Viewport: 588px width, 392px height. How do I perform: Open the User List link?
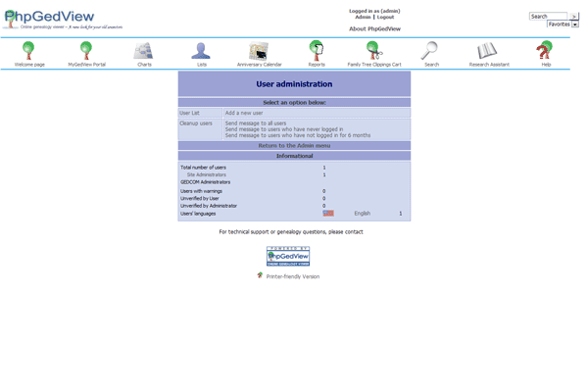pyautogui.click(x=189, y=114)
